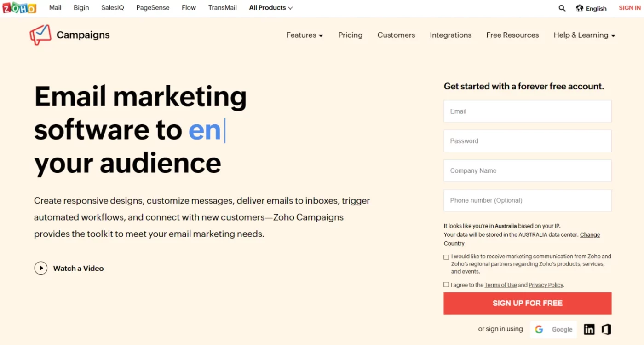This screenshot has width=644, height=345.
Task: Click the Email input field
Action: (528, 111)
